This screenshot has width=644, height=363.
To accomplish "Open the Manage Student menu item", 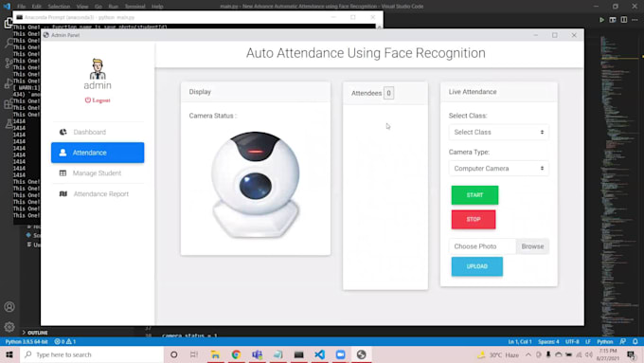I will (98, 173).
